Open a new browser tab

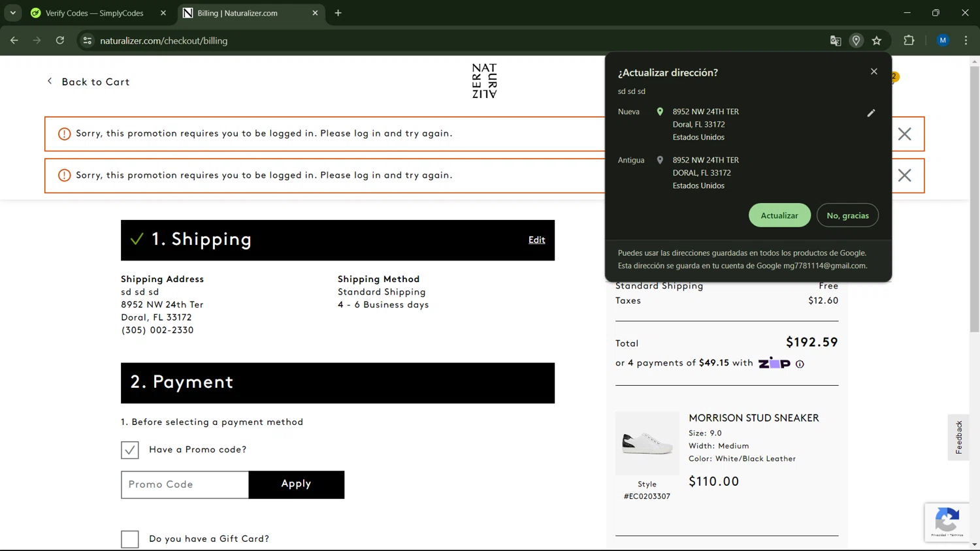tap(338, 13)
